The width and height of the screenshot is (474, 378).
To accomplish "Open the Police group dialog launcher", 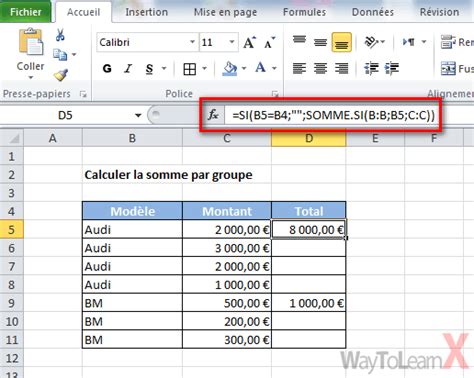I will (x=275, y=95).
